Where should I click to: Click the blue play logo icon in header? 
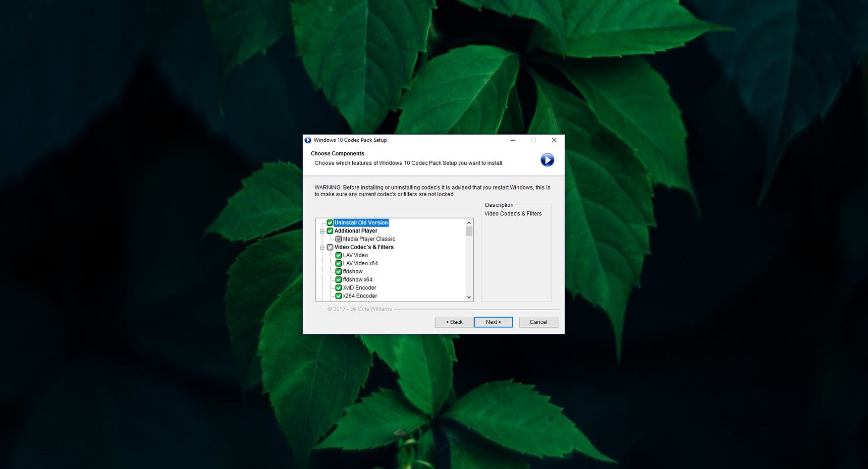tap(548, 160)
